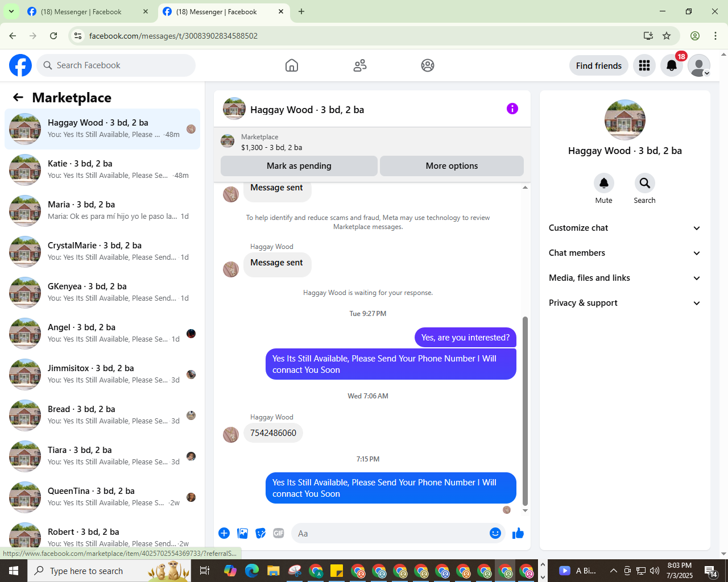Open Maria conversation in list
This screenshot has width=728, height=582.
coord(102,211)
